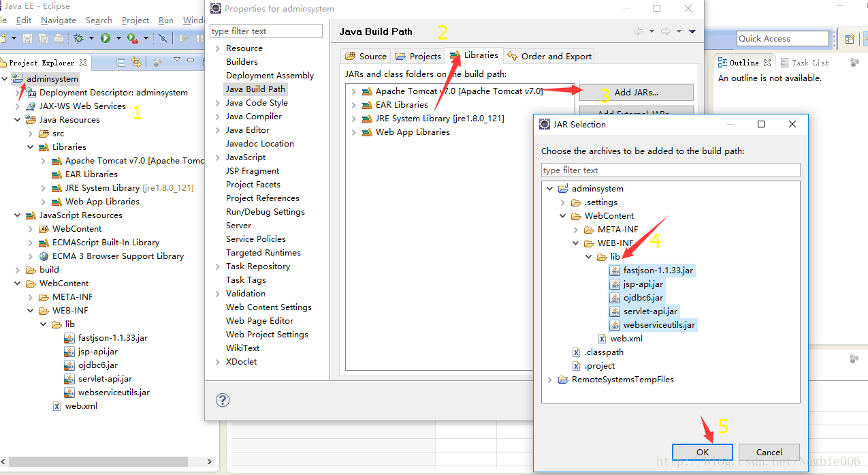Click Cancel in JAR Selection
Viewport: 868px width, 475px height.
[769, 452]
